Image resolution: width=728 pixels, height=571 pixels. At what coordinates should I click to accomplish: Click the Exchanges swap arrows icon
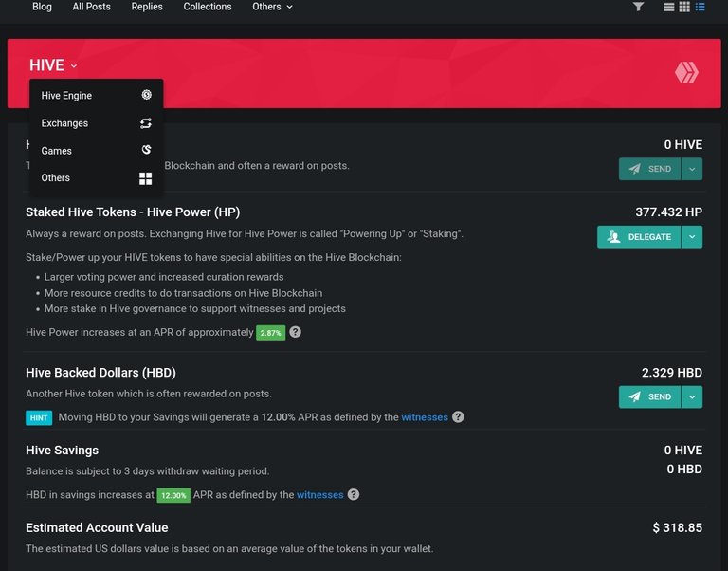tap(146, 123)
